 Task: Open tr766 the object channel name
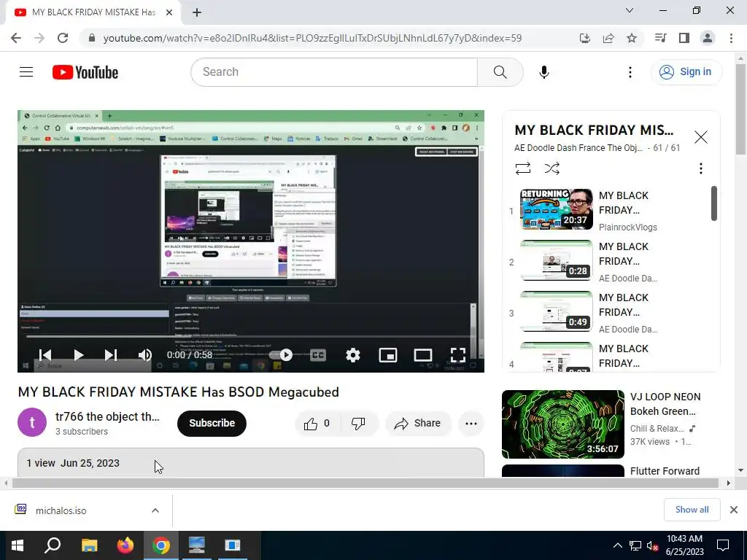(108, 416)
